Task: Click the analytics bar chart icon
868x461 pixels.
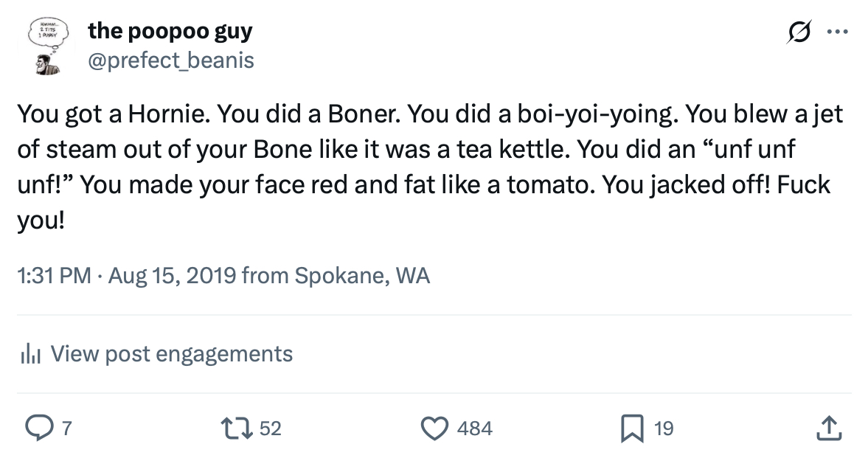Action: 29,354
